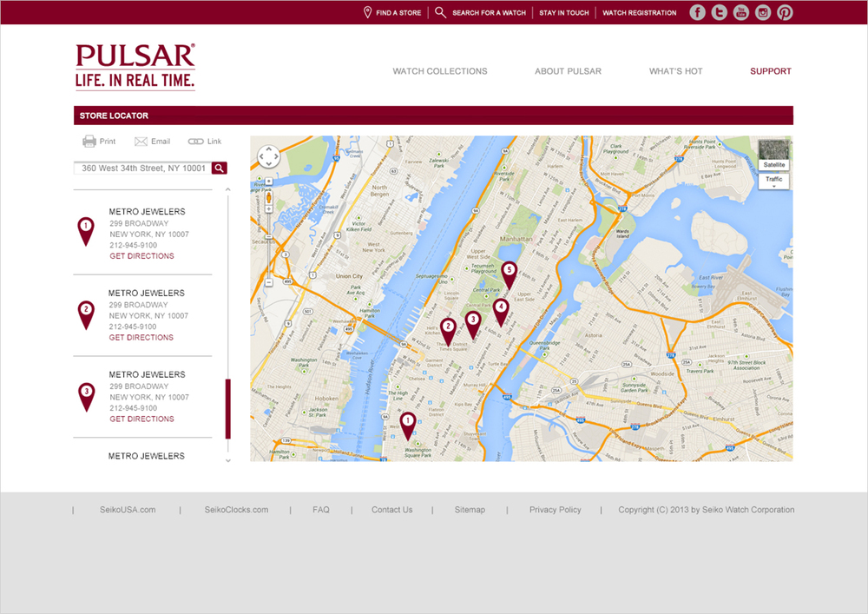868x614 pixels.
Task: Zoom out with the map minus button
Action: coord(268,282)
